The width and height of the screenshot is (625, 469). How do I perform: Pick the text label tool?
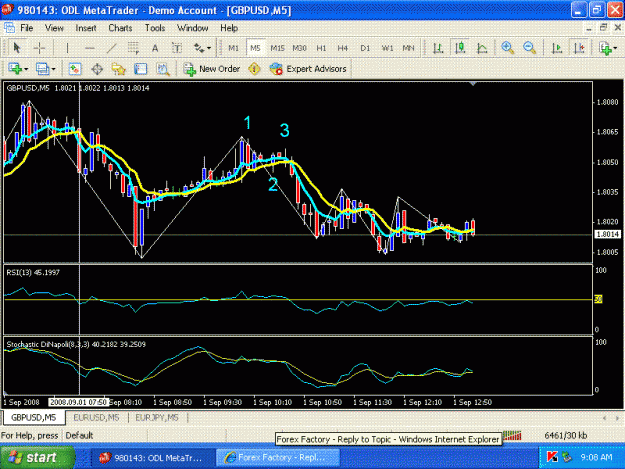pos(177,48)
